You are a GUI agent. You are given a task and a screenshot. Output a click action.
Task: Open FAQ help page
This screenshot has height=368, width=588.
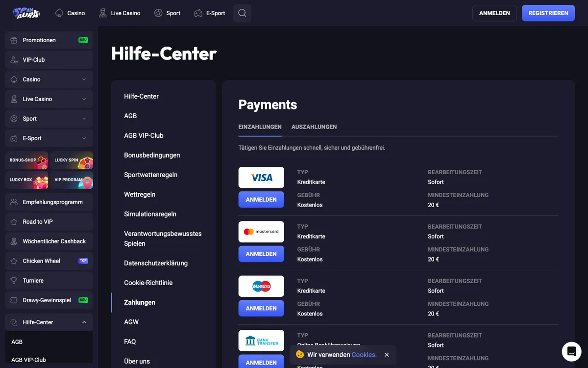pos(130,342)
